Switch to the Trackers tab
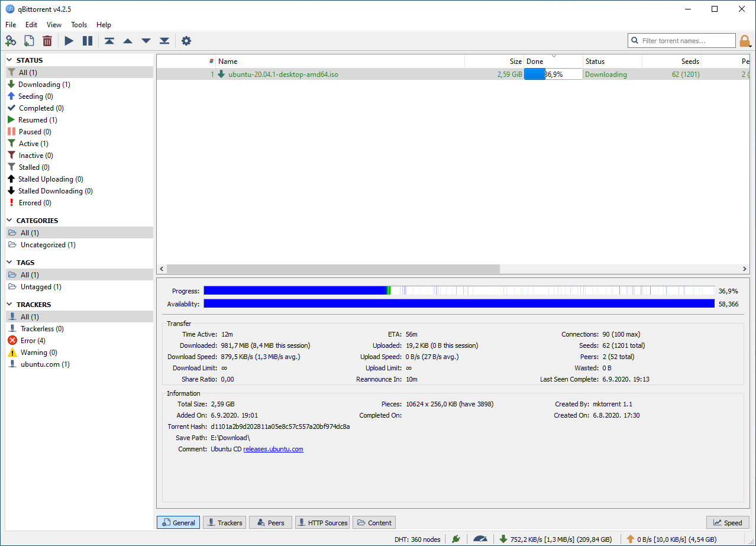Screen dimensions: 756x546 click(x=224, y=522)
